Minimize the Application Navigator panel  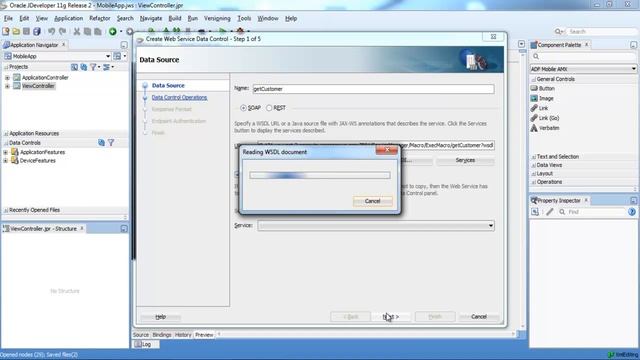[124, 45]
